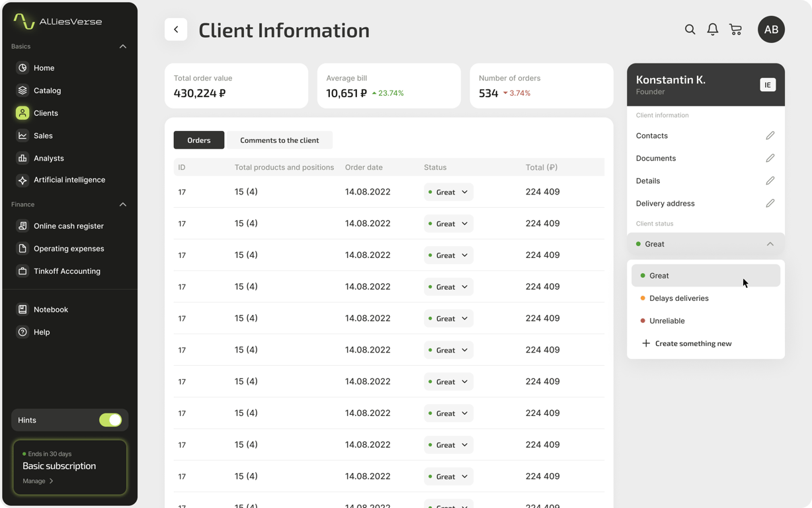Open the Status dropdown in second order row
The image size is (812, 508).
(x=448, y=224)
